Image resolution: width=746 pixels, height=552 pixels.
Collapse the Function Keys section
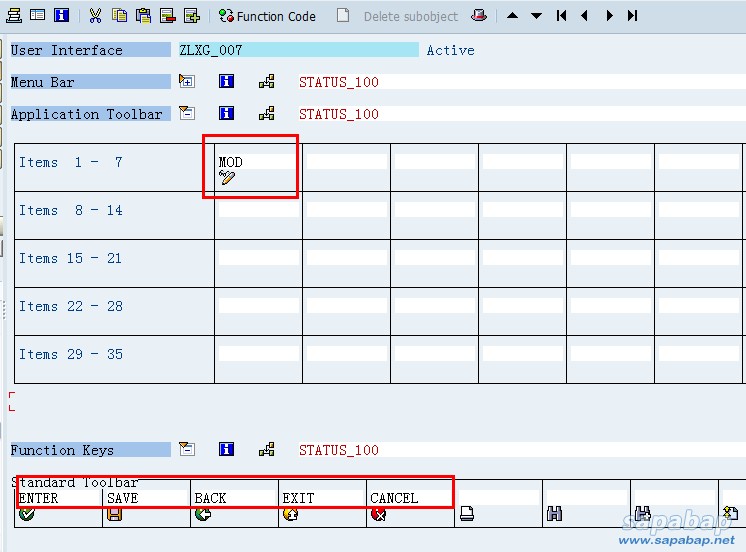[186, 450]
